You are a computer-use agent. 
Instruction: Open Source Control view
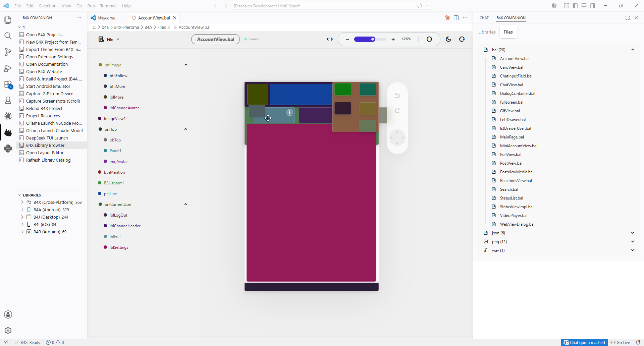click(x=8, y=52)
